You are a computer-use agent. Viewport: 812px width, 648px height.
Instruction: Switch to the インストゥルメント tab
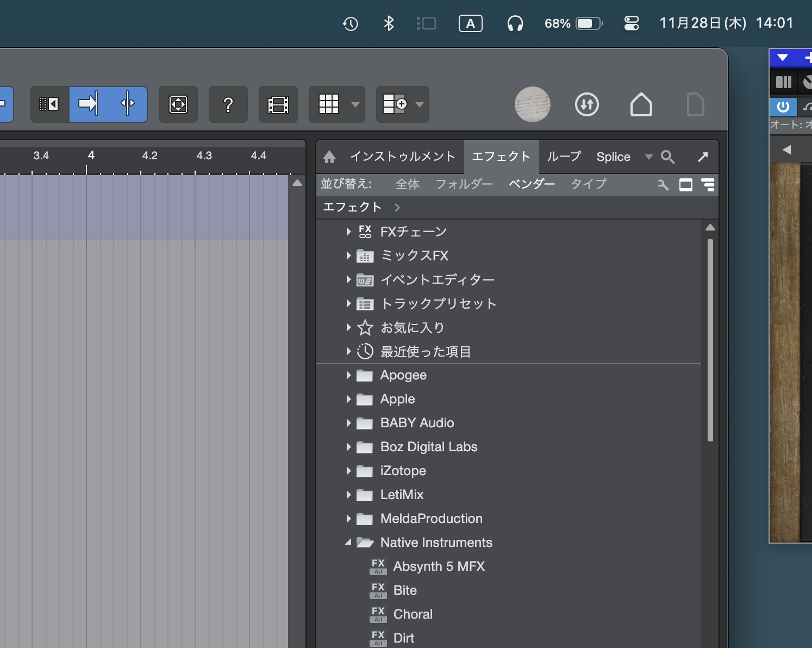402,157
